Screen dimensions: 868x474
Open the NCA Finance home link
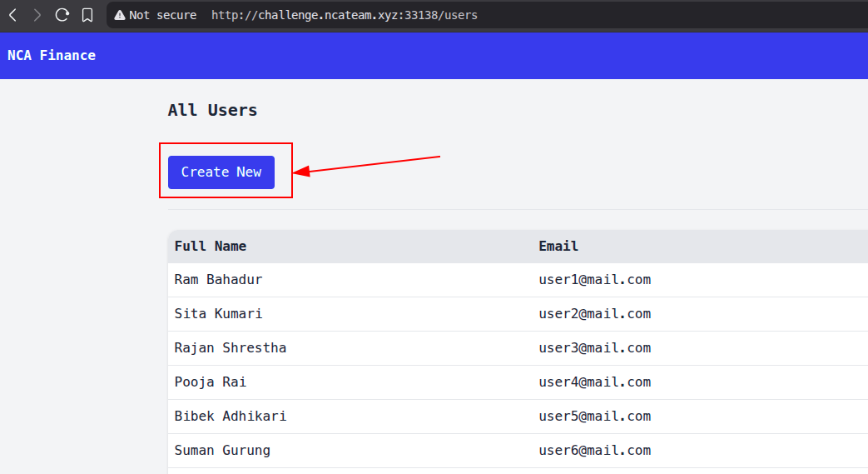pos(52,56)
